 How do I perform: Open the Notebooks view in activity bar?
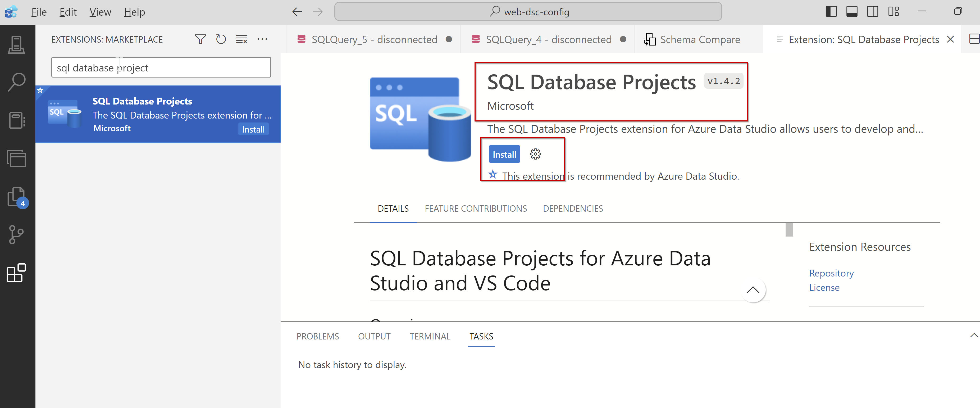[17, 120]
